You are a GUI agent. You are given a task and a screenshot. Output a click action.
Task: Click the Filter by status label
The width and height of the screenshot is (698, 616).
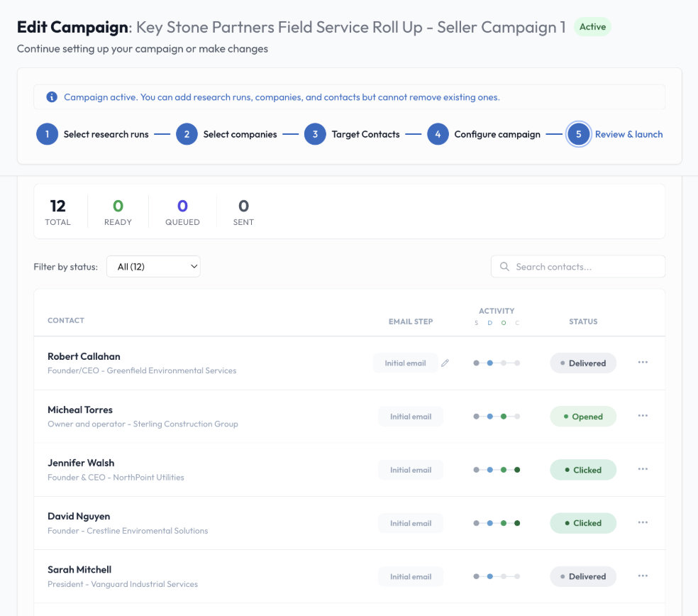pos(66,267)
